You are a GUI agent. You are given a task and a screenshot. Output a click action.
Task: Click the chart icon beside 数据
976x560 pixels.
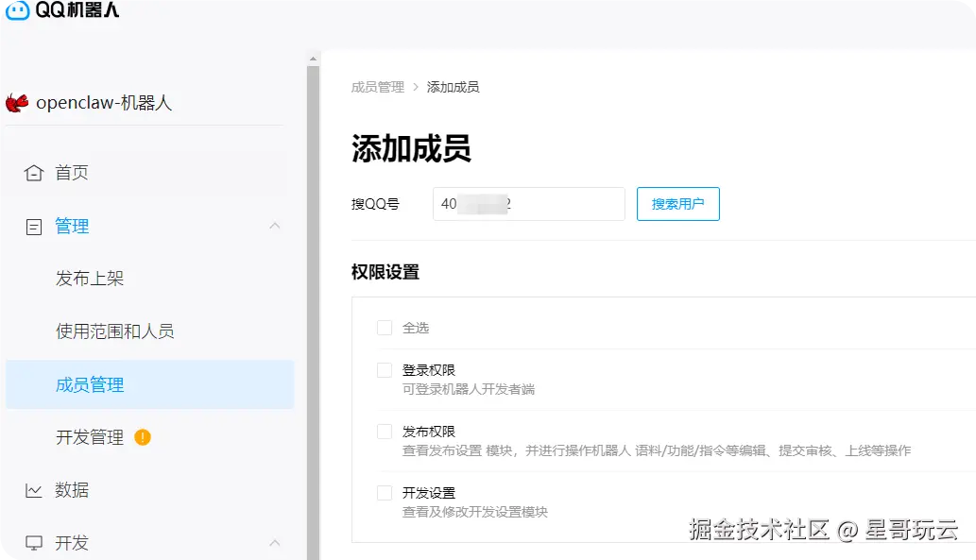[x=34, y=491]
